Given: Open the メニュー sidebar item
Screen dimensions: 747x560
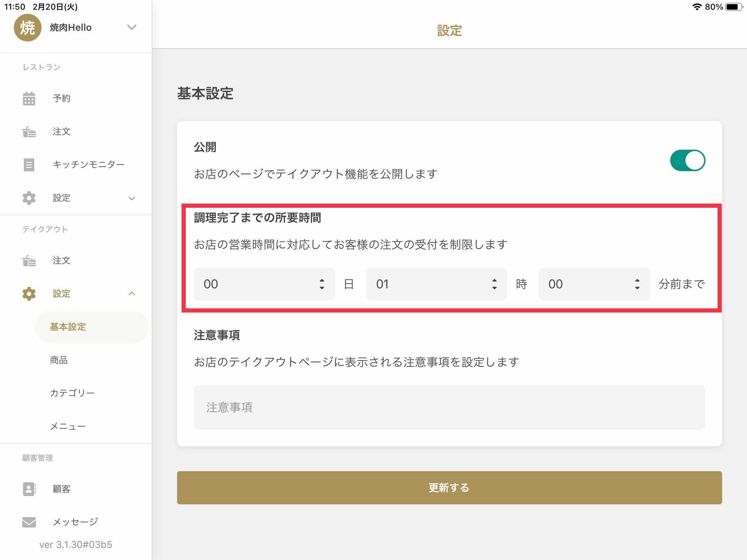Looking at the screenshot, I should tap(68, 426).
